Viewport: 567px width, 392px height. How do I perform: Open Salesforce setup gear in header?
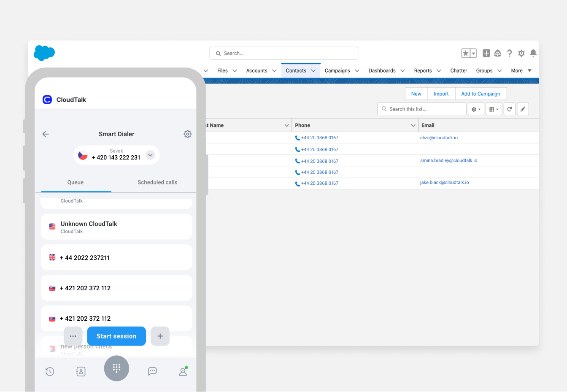521,53
